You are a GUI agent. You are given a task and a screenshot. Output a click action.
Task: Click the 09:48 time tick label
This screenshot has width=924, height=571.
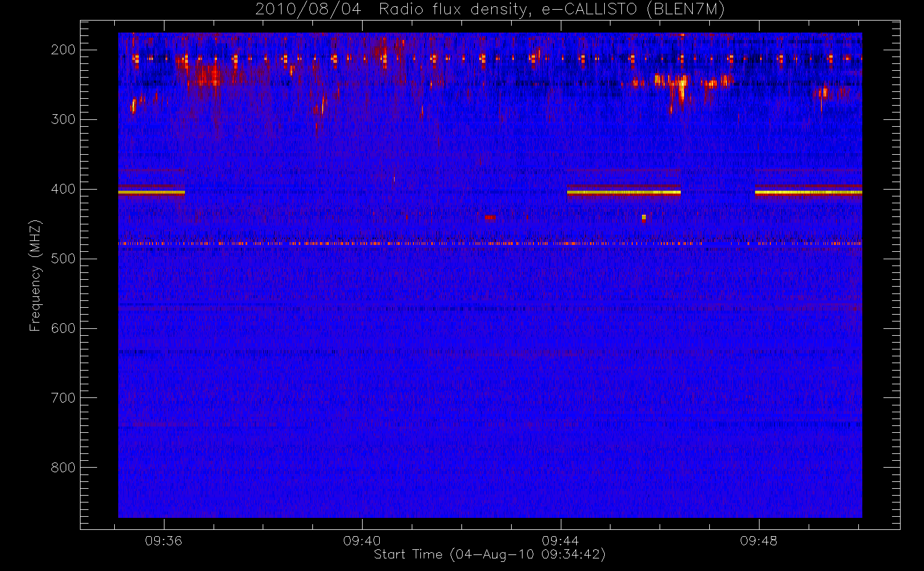pos(758,541)
